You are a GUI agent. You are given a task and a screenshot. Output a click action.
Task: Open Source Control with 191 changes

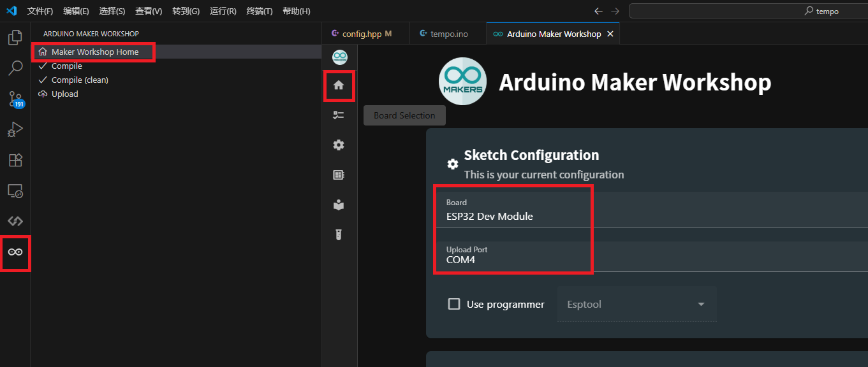(x=15, y=99)
